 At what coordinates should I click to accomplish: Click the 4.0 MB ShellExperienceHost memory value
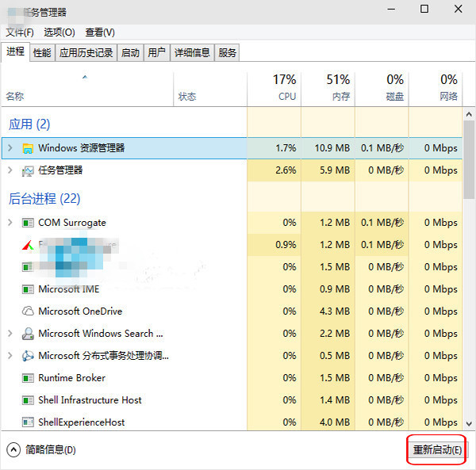[x=335, y=422]
